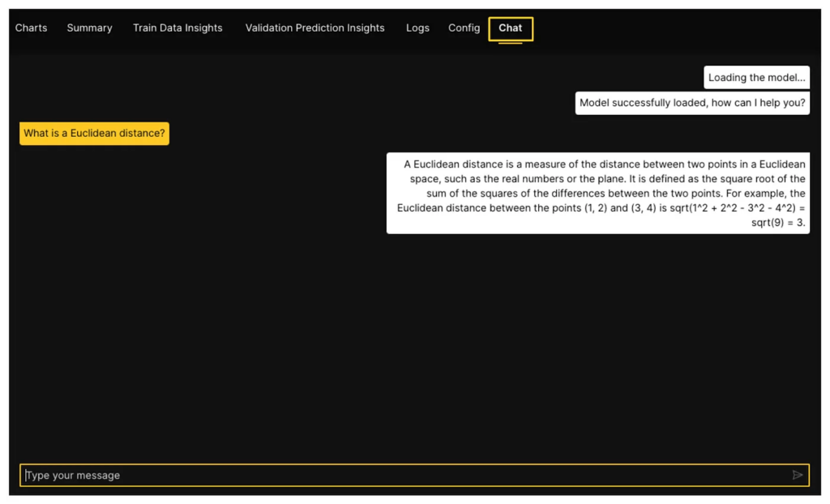This screenshot has width=830, height=504.
Task: Click the 'Loading the model...' message bubble
Action: point(756,78)
